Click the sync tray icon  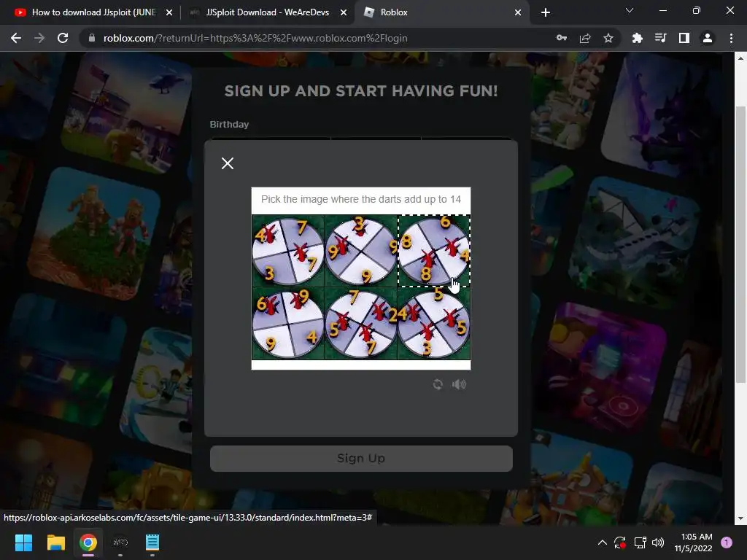tap(620, 542)
